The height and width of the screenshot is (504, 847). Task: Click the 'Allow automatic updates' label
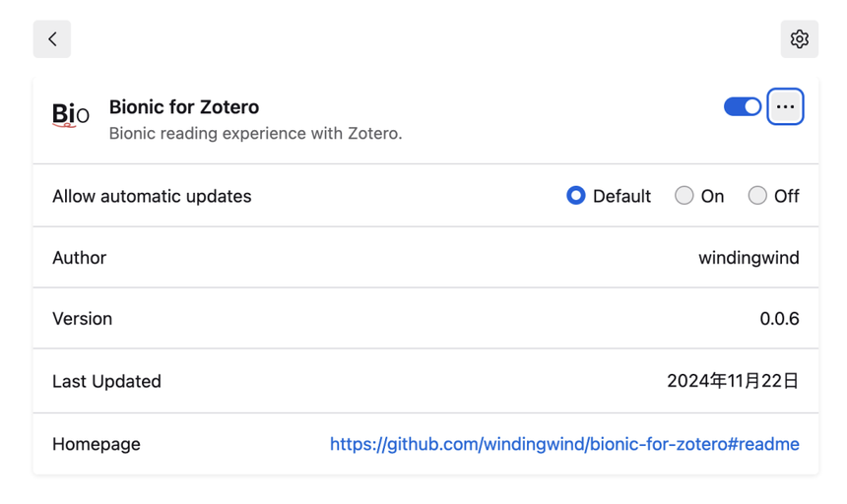(152, 196)
